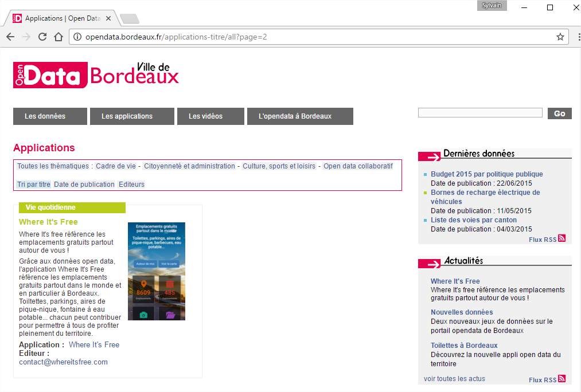The image size is (581, 392).
Task: Bookmark this page with the star icon
Action: point(560,37)
